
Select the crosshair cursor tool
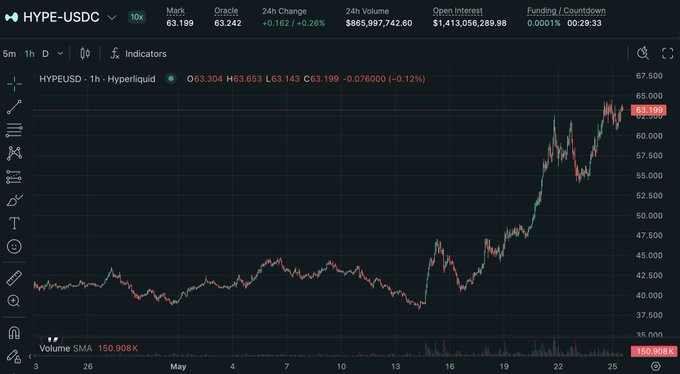click(x=14, y=84)
